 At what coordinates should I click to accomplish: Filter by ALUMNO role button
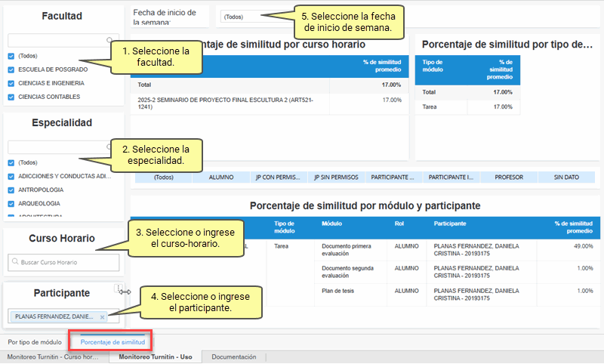(x=220, y=177)
